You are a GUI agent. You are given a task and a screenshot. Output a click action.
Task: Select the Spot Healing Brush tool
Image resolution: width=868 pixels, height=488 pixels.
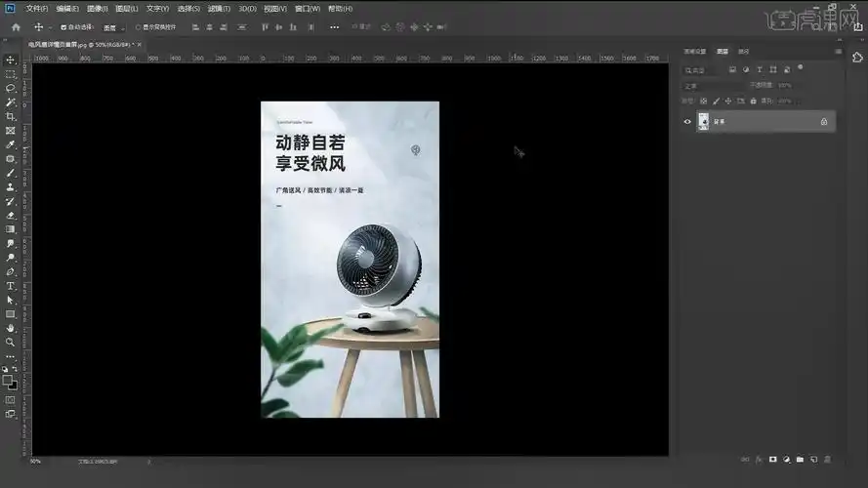pyautogui.click(x=11, y=159)
